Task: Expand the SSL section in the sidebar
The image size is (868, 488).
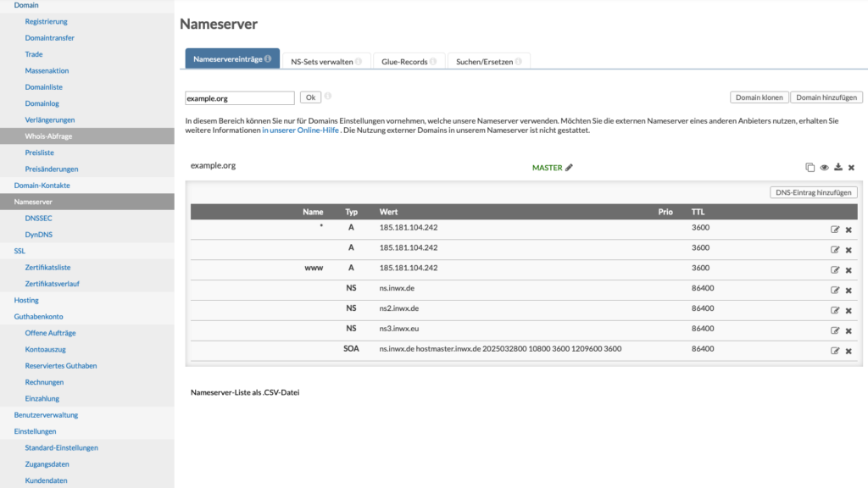Action: pos(19,251)
